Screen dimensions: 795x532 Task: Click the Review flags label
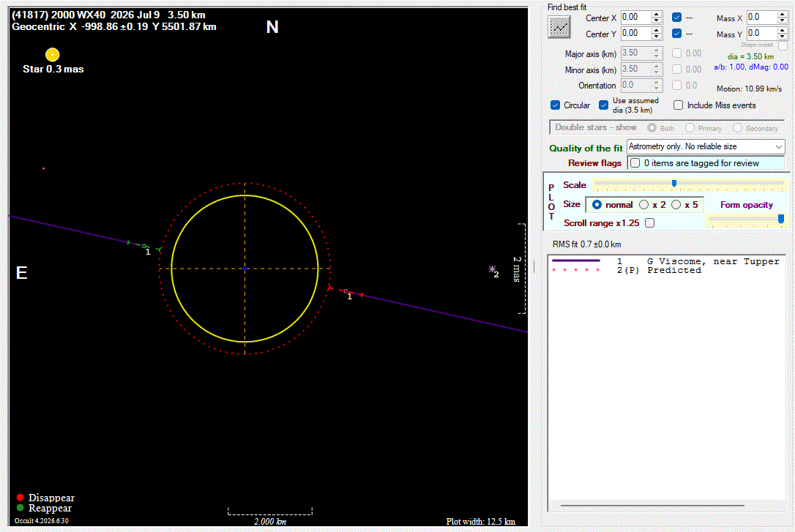pos(594,162)
